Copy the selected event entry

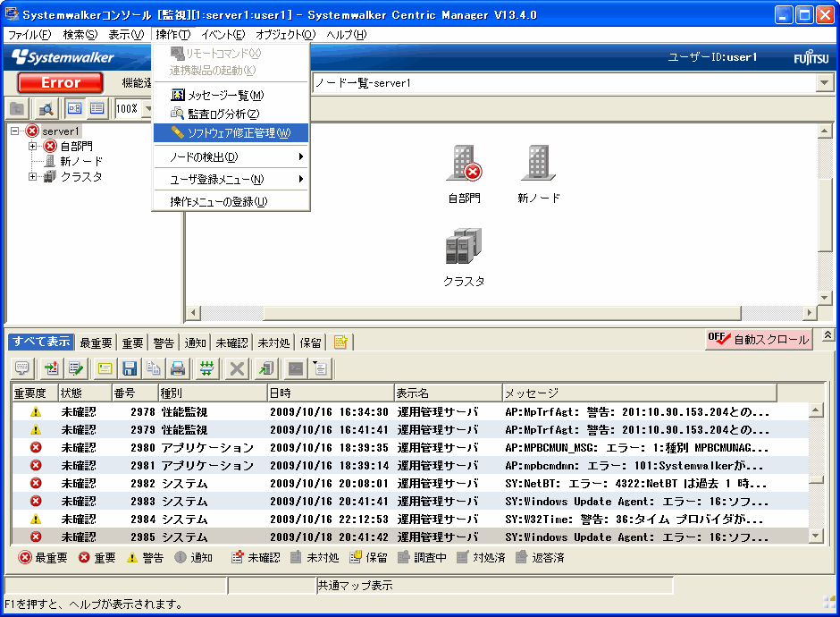point(154,368)
